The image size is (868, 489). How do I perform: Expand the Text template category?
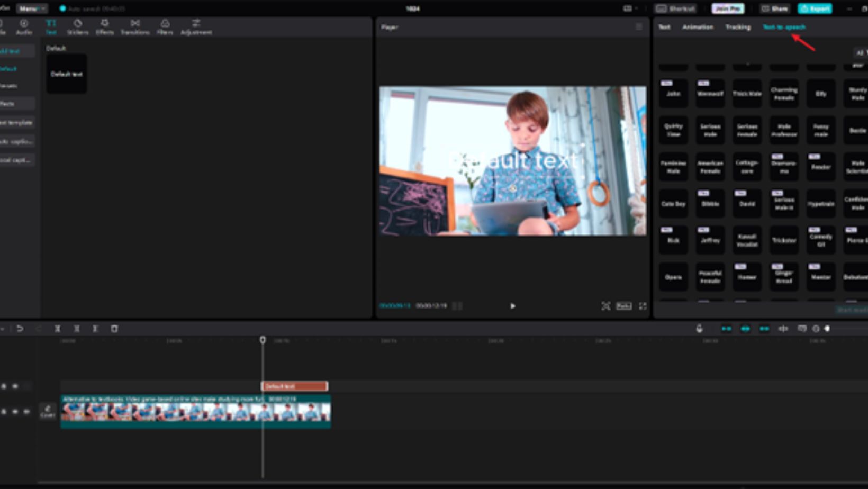pyautogui.click(x=17, y=122)
